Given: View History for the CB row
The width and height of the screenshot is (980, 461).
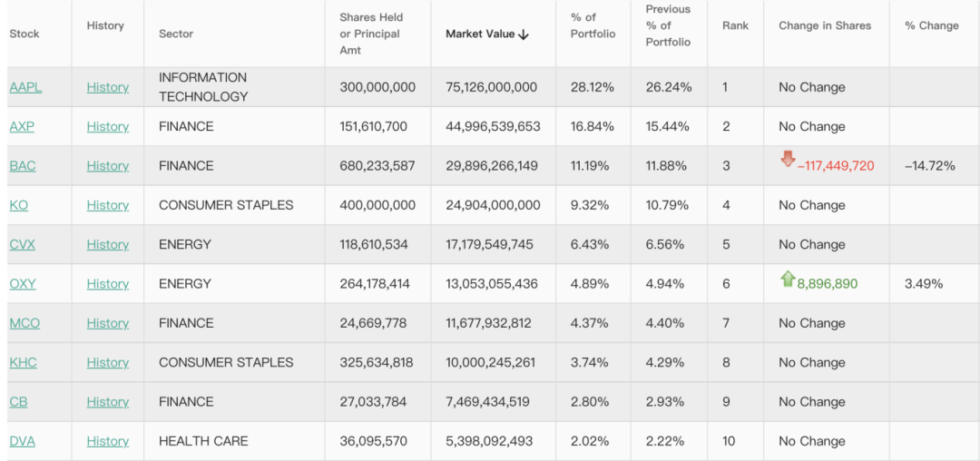Looking at the screenshot, I should (108, 402).
